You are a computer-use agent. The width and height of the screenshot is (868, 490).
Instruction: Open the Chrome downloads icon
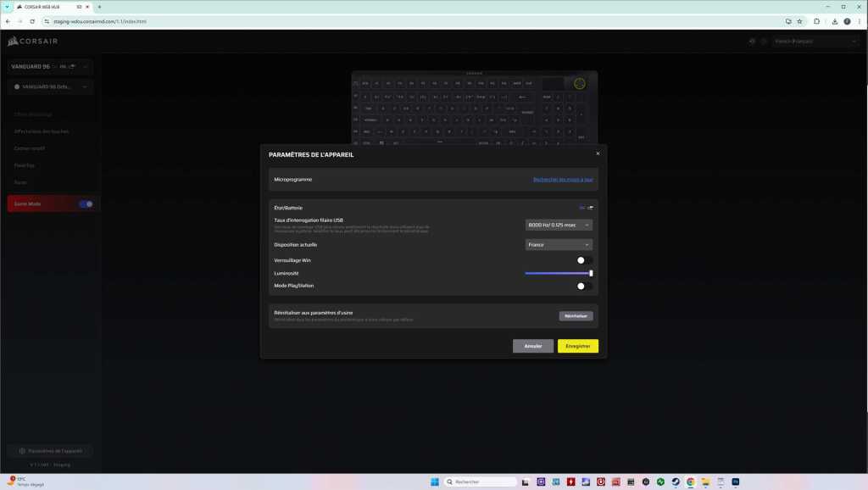[x=835, y=21]
